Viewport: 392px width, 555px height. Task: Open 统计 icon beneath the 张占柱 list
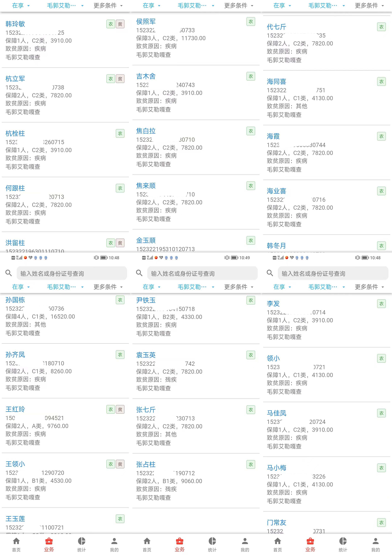pos(212,541)
